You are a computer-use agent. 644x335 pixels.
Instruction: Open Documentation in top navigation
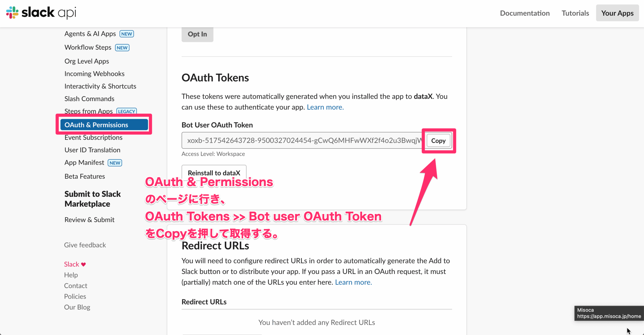pyautogui.click(x=525, y=13)
